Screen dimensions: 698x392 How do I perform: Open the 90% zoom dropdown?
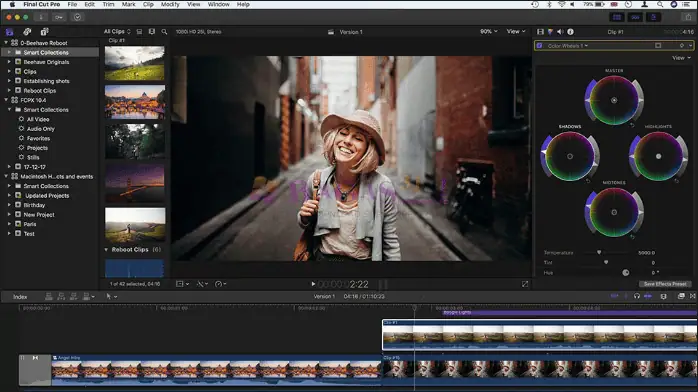click(489, 32)
